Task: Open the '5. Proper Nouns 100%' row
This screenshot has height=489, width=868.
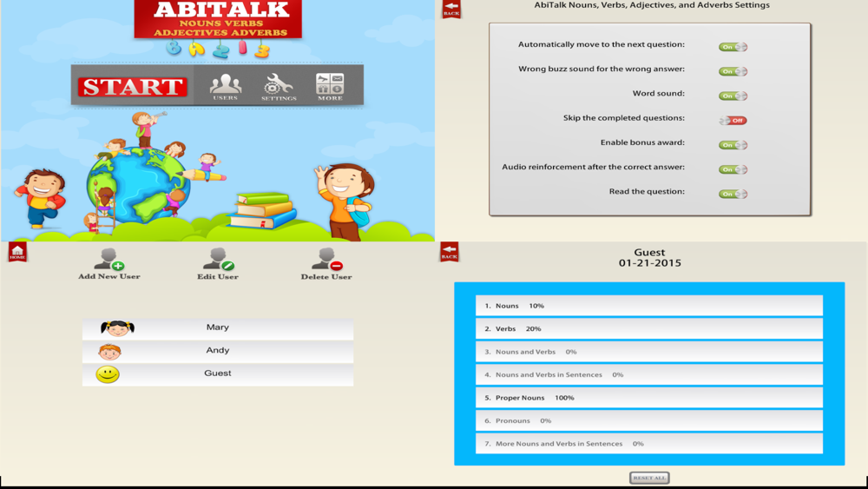Action: 648,398
